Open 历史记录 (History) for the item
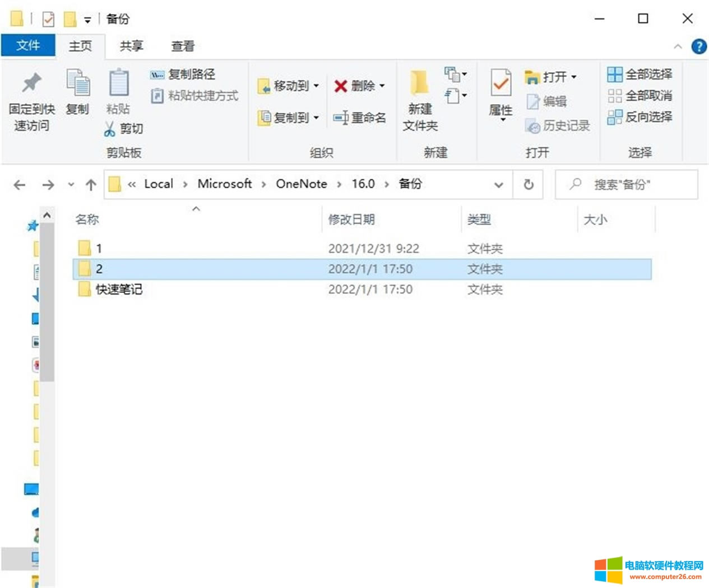The height and width of the screenshot is (588, 709). (x=559, y=126)
